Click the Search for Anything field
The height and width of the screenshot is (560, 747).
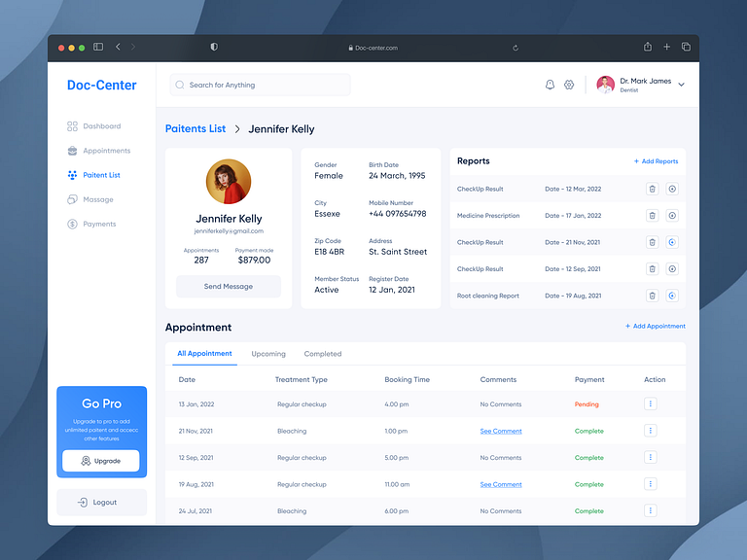(x=260, y=85)
